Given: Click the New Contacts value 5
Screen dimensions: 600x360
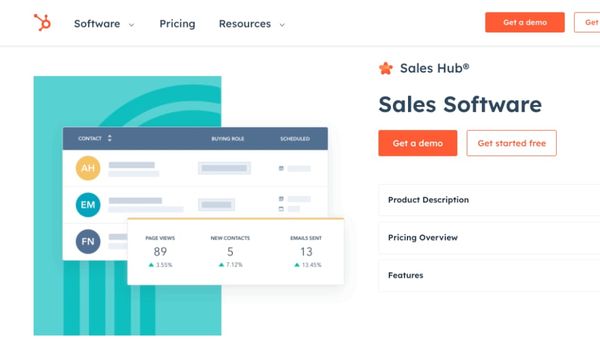Looking at the screenshot, I should point(230,251).
